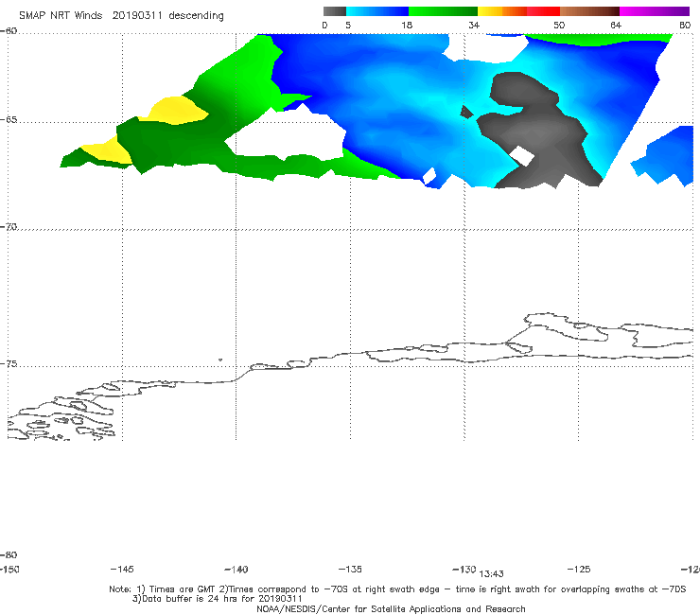Click the longitude axis label '-135'
Screen dimensions: 700x615
click(x=350, y=569)
